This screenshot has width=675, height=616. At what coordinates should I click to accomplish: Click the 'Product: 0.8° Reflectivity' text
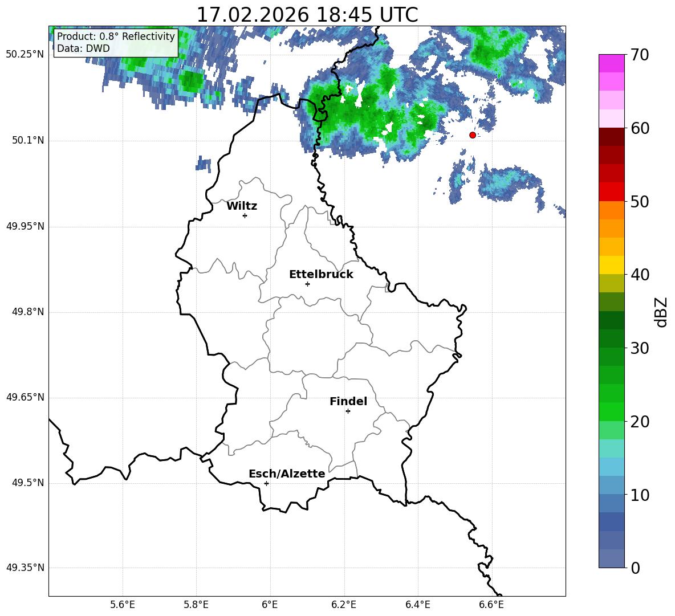116,36
